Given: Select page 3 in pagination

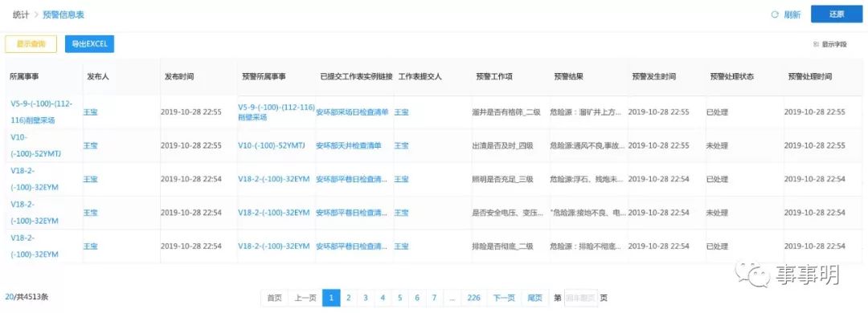Looking at the screenshot, I should click(366, 298).
